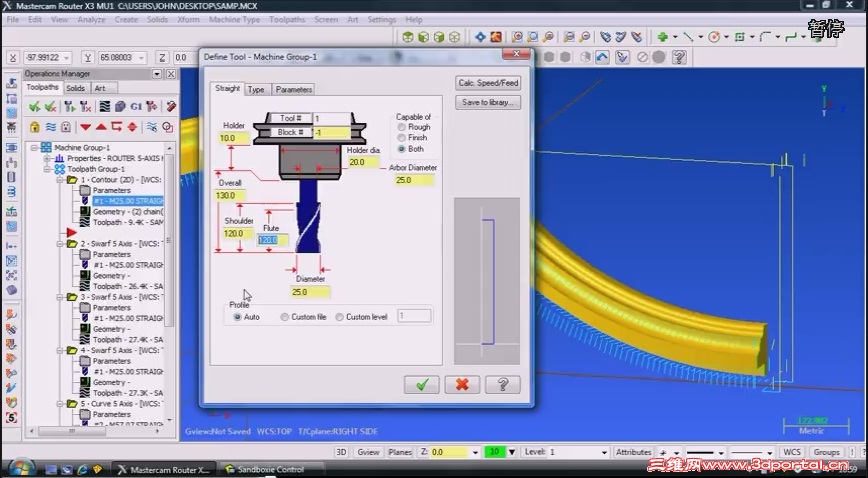Select all operations green checkmark icon
The height and width of the screenshot is (478, 868).
pos(35,106)
